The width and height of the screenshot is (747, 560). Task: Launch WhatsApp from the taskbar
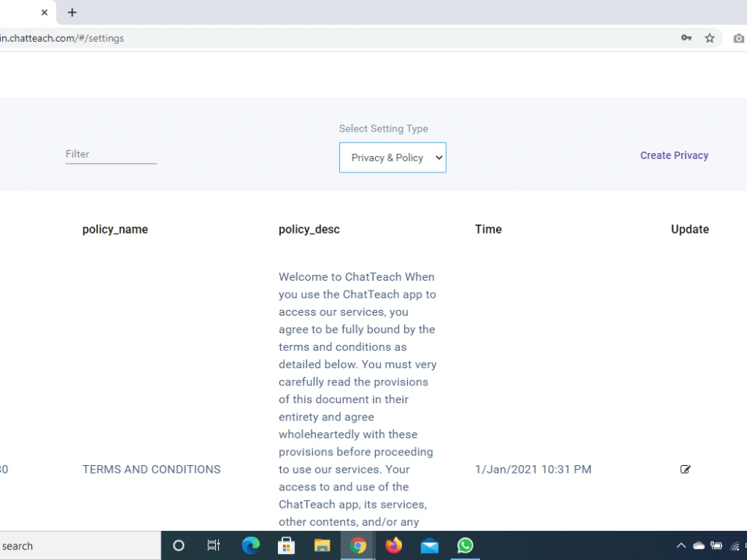click(x=465, y=545)
